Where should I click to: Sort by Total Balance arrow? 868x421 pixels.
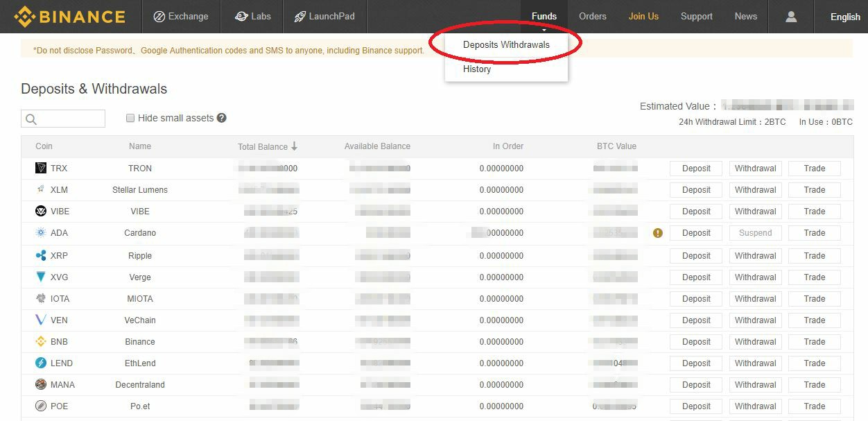(294, 146)
